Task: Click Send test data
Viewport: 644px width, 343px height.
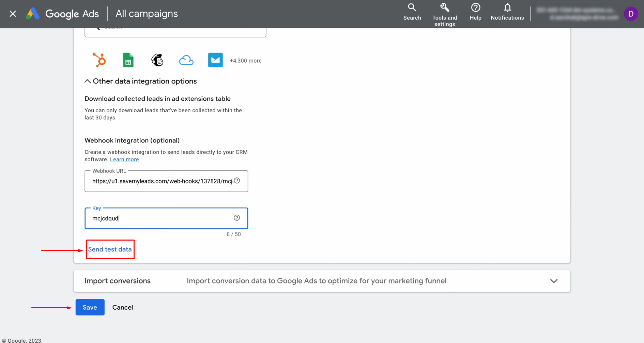Action: click(x=110, y=249)
